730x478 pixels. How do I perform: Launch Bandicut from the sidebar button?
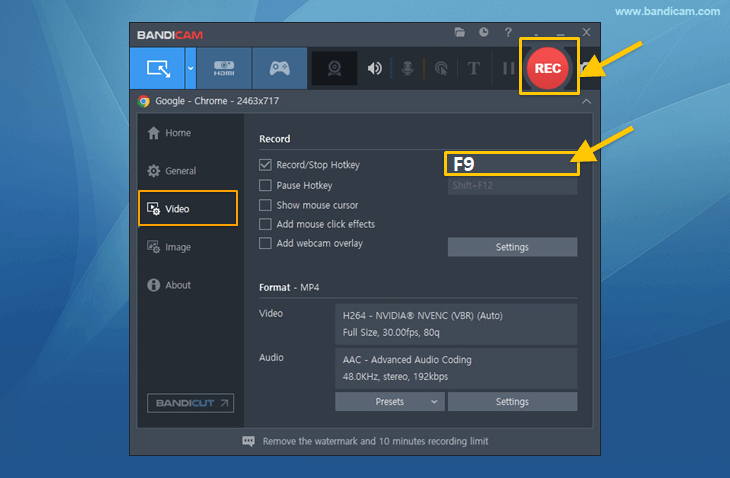190,403
